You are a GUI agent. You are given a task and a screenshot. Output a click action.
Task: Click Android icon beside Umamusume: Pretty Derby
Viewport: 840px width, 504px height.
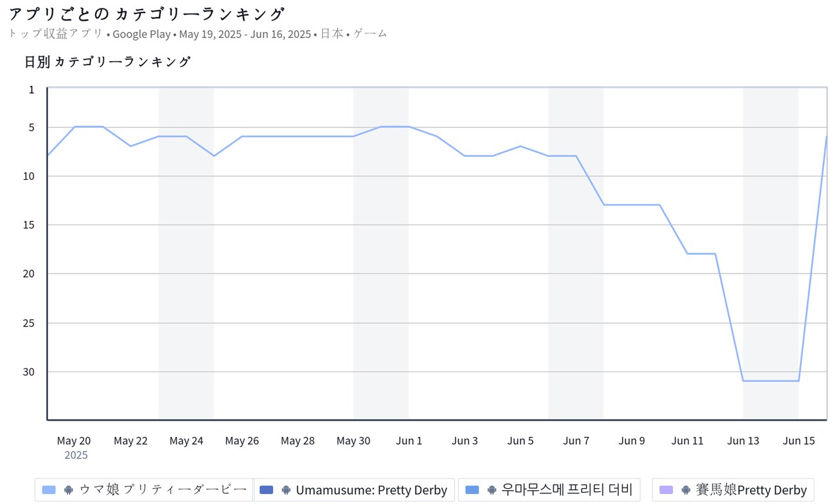(286, 490)
